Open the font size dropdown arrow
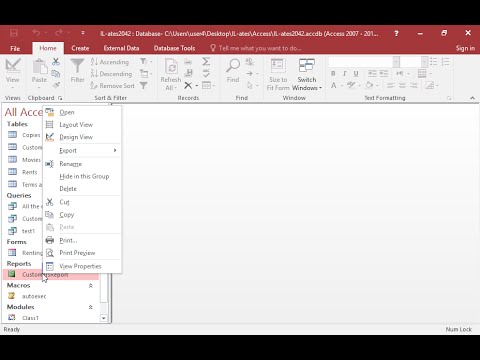The height and width of the screenshot is (360, 480). [x=424, y=62]
